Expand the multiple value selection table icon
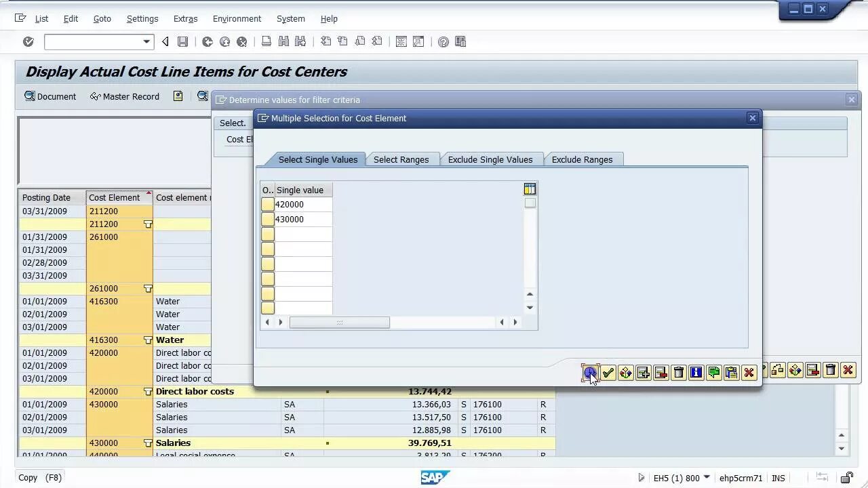 click(x=530, y=188)
